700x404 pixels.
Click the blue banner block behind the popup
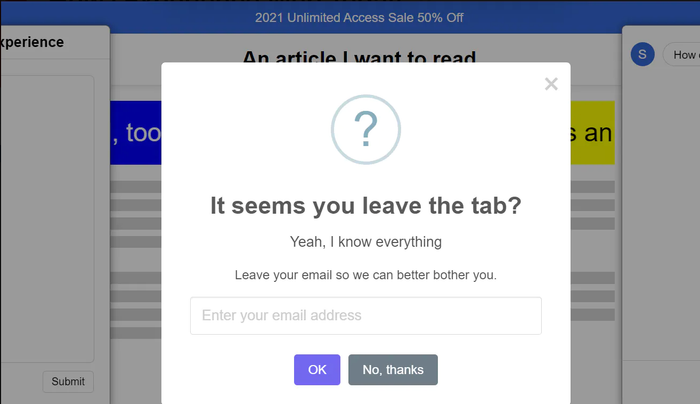[135, 132]
